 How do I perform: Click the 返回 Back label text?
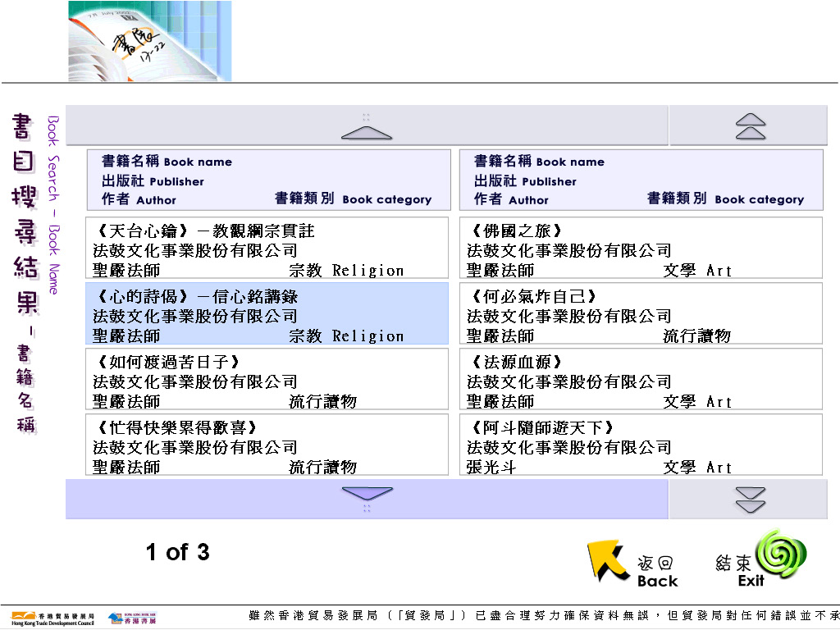tap(657, 573)
